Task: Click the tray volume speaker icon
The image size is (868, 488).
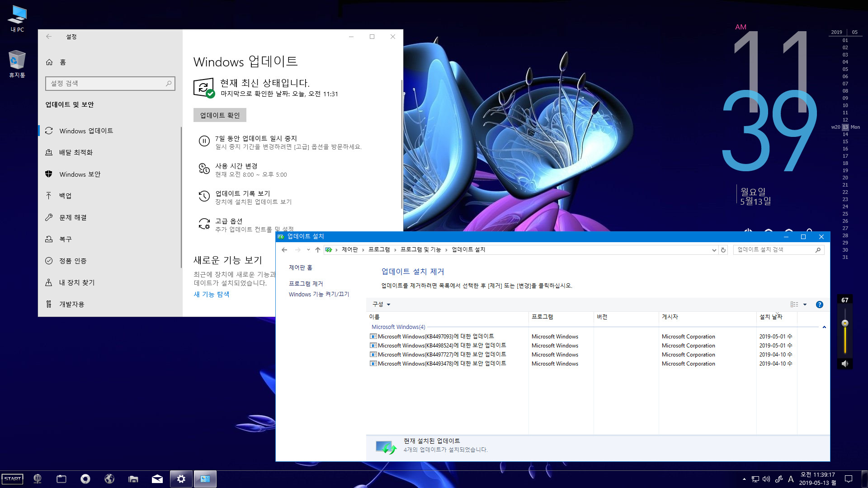Action: coord(766,479)
